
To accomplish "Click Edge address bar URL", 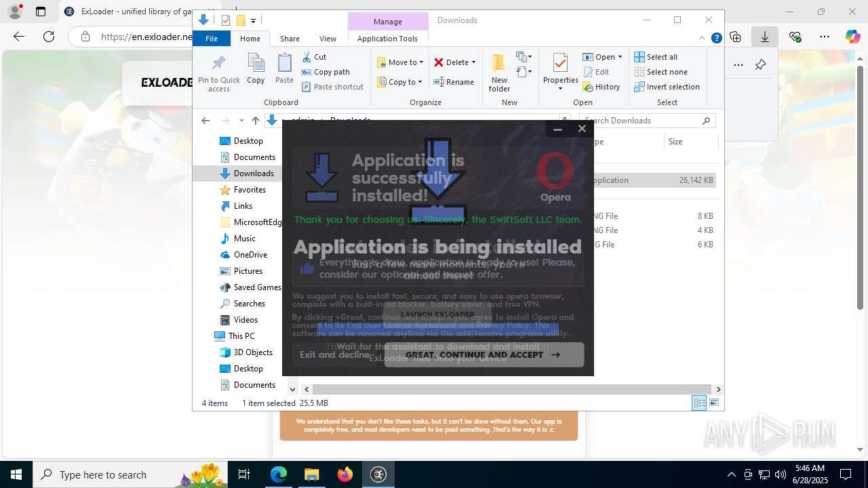I will [x=146, y=37].
